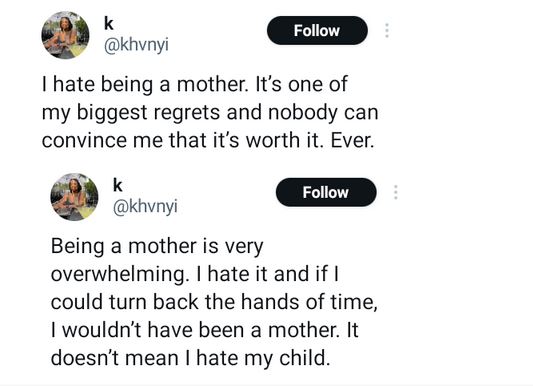Open tweet 'I hate being a mother'
This screenshot has width=533, height=386.
pyautogui.click(x=210, y=112)
